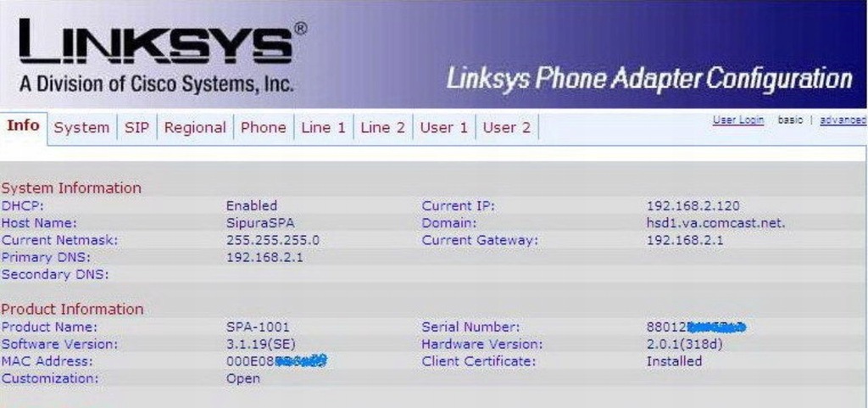The height and width of the screenshot is (408, 868).
Task: Click the Product Name value SPA-1001
Action: [x=258, y=327]
